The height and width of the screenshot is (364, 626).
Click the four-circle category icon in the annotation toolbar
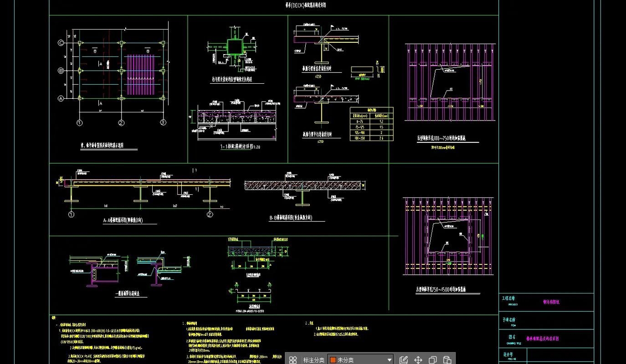point(293,360)
